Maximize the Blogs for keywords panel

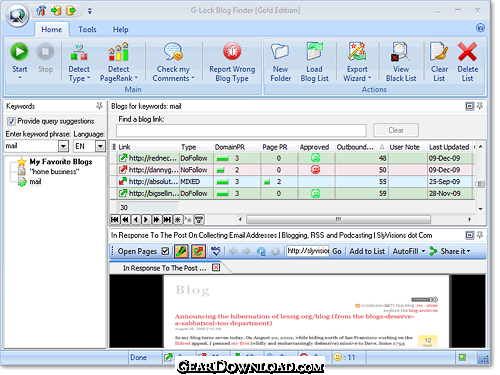(469, 106)
